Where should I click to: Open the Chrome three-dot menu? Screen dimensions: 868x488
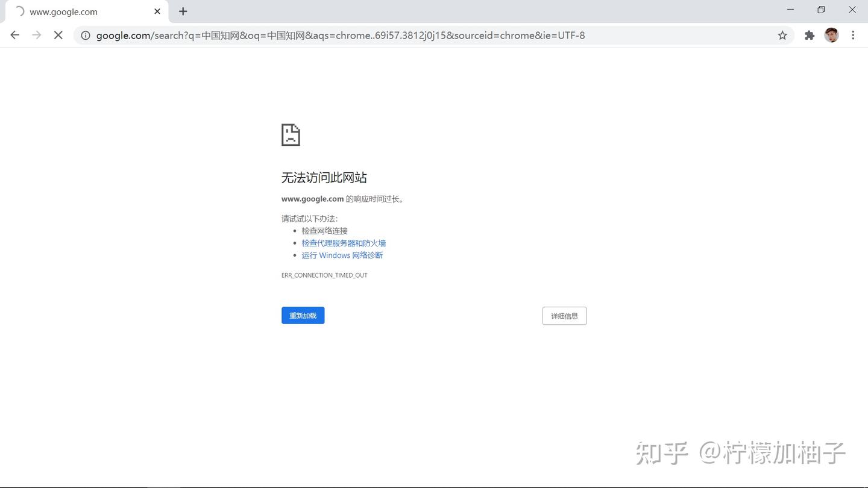[853, 36]
